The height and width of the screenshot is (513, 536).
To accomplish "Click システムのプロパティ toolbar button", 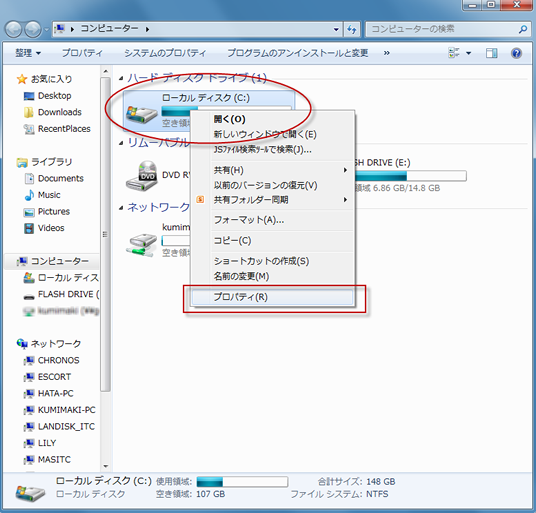I will [x=165, y=53].
